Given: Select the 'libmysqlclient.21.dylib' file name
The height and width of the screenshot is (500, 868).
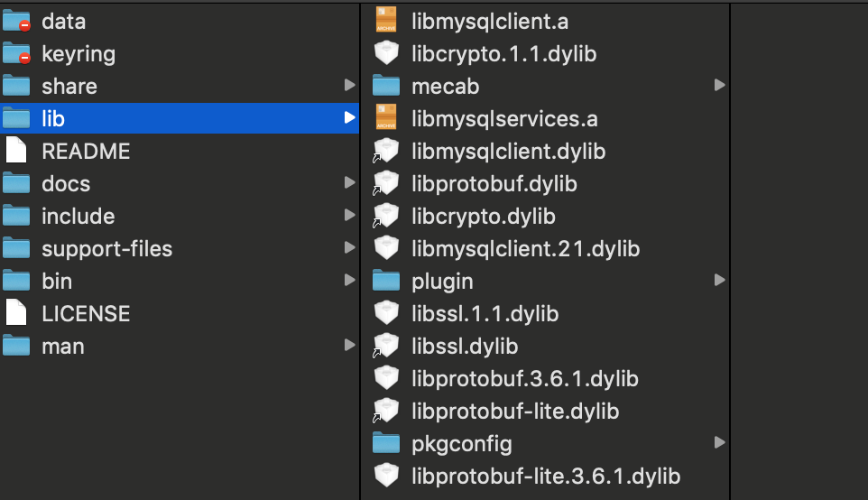Looking at the screenshot, I should point(526,249).
